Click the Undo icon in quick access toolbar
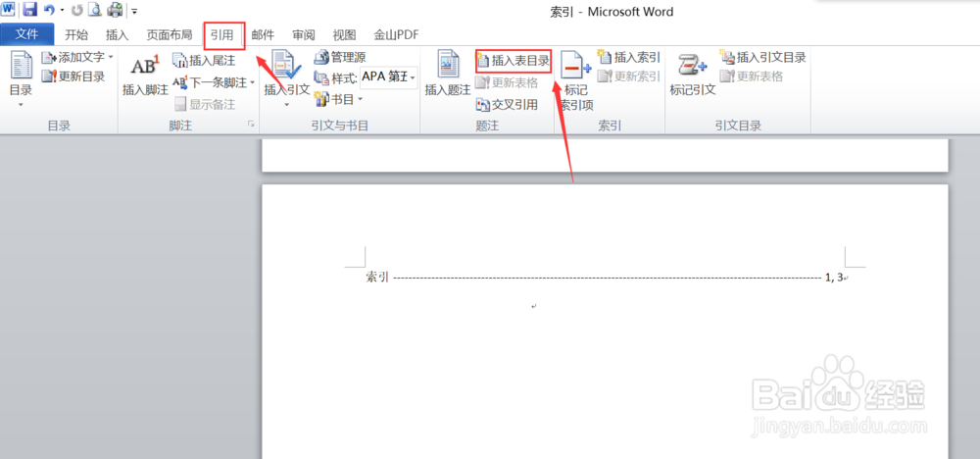This screenshot has height=459, width=980. [x=49, y=10]
